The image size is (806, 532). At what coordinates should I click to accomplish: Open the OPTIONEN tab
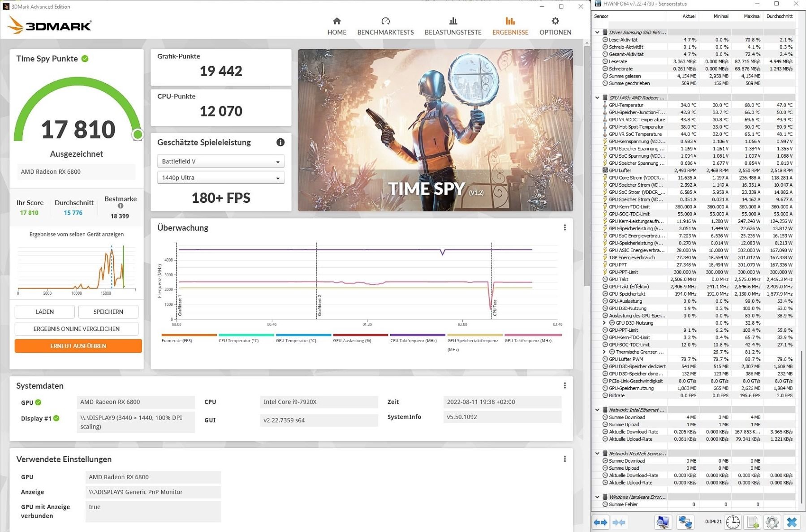pos(555,26)
